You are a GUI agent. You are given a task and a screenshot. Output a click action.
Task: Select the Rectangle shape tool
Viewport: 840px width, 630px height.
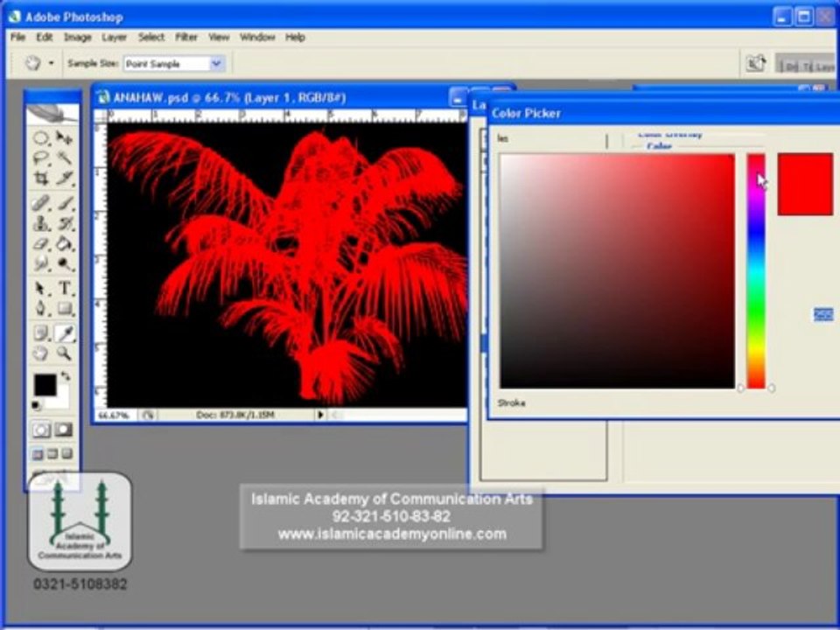(x=65, y=309)
